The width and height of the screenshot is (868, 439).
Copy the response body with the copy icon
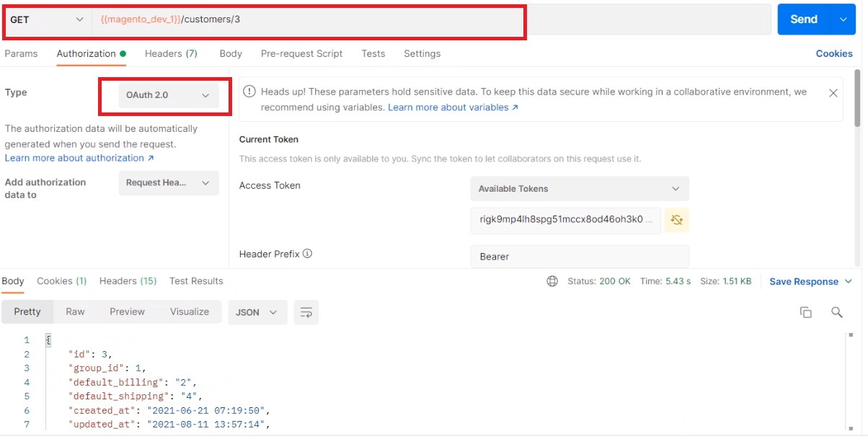806,312
